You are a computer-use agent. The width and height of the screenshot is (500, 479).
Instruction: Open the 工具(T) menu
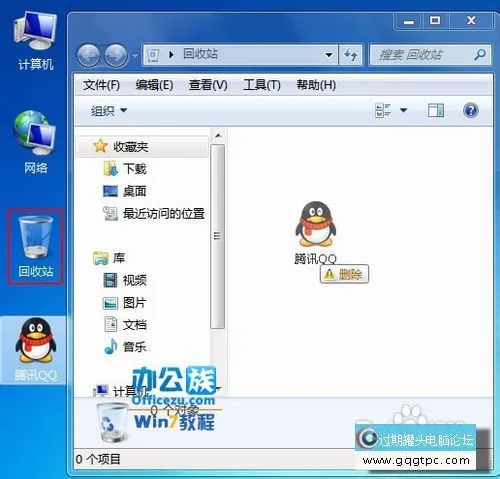click(x=262, y=85)
